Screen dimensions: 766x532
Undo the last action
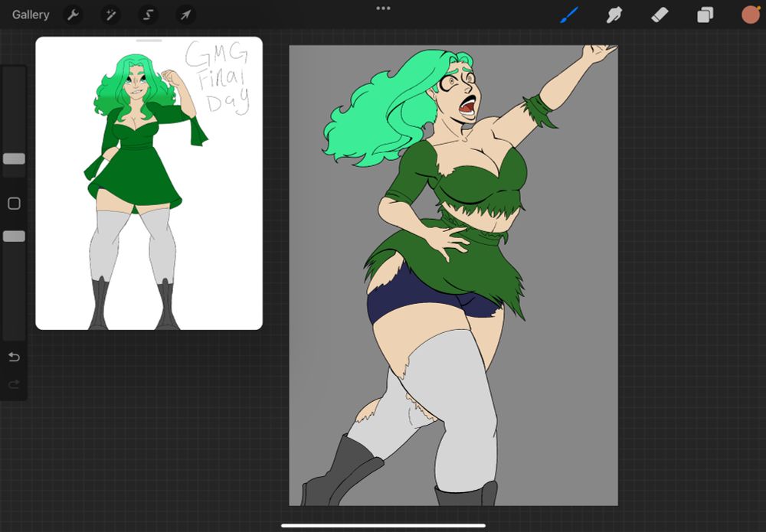coord(14,357)
